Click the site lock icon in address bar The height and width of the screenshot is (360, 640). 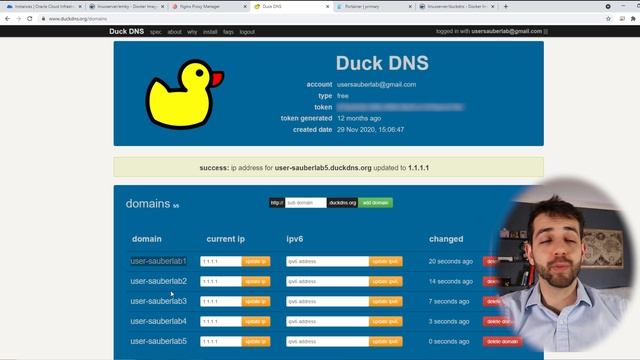[x=43, y=19]
